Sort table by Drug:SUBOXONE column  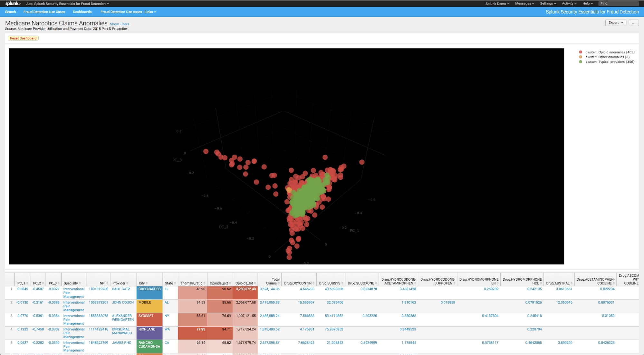362,283
